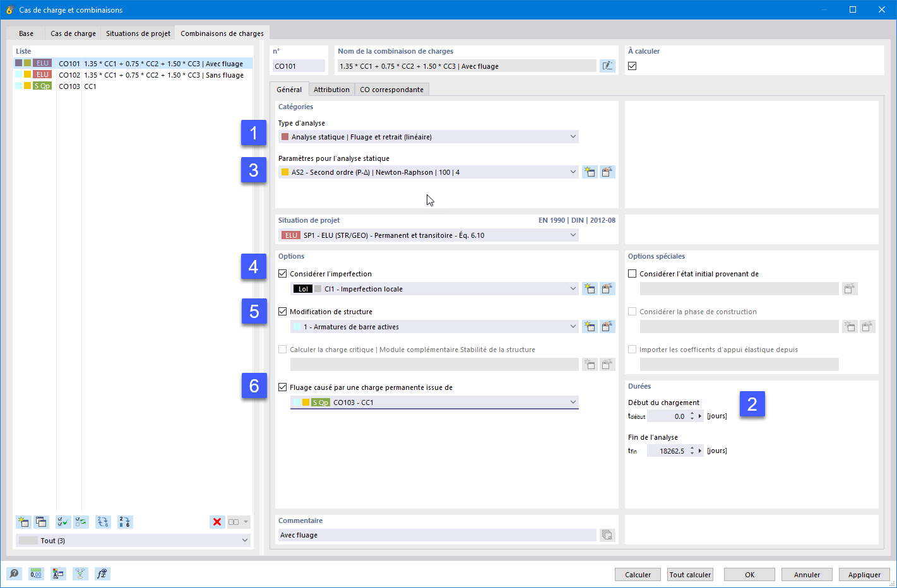897x588 pixels.
Task: Adjust the tdébut spinner arrows
Action: 692,416
